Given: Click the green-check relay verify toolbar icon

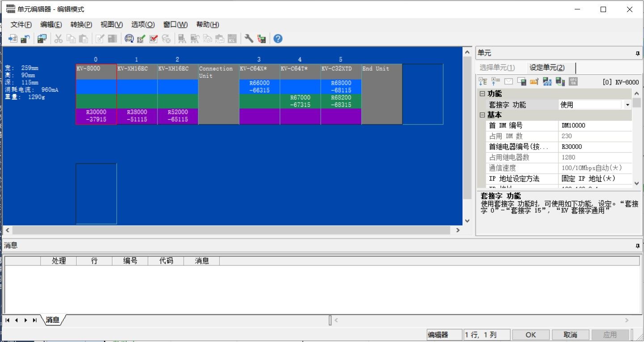Looking at the screenshot, I should pyautogui.click(x=140, y=38).
